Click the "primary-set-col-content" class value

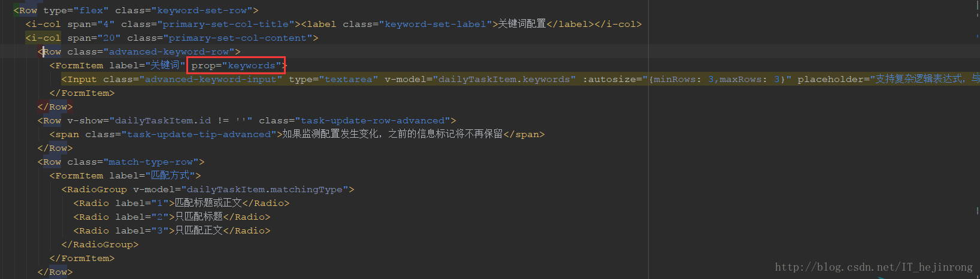(237, 38)
